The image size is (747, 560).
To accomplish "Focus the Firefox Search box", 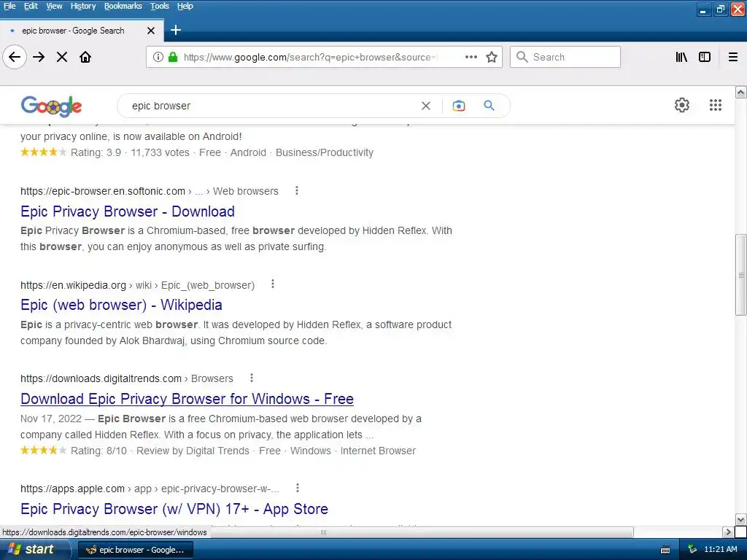I will coord(565,57).
